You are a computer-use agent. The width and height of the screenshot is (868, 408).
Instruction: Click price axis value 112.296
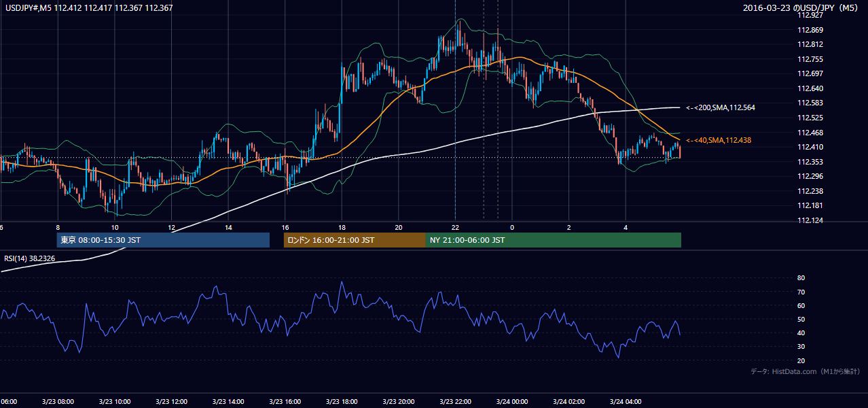click(810, 176)
